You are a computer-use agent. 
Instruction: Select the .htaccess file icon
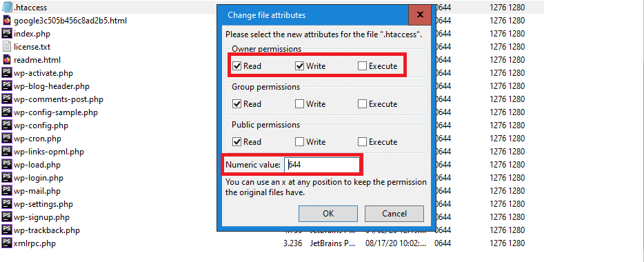(7, 8)
